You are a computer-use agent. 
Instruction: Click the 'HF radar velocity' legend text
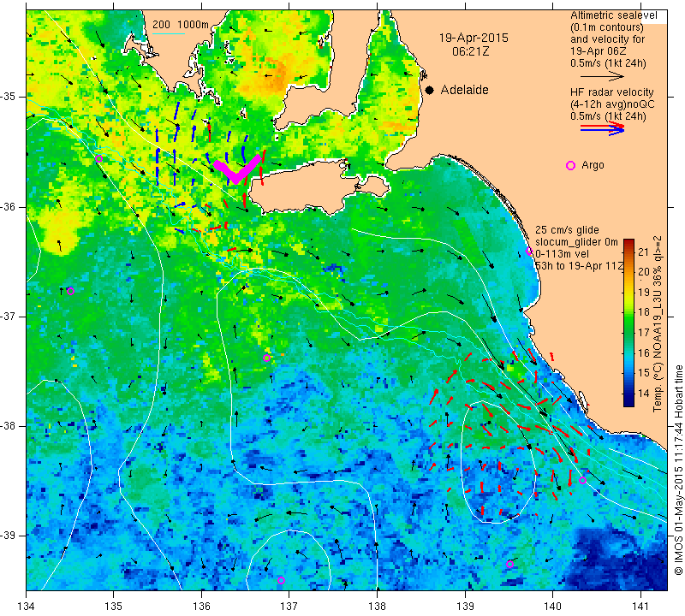pyautogui.click(x=611, y=92)
